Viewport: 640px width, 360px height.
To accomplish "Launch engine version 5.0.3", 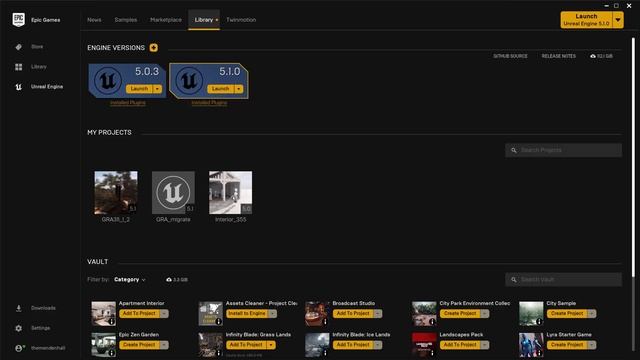I will click(x=139, y=89).
